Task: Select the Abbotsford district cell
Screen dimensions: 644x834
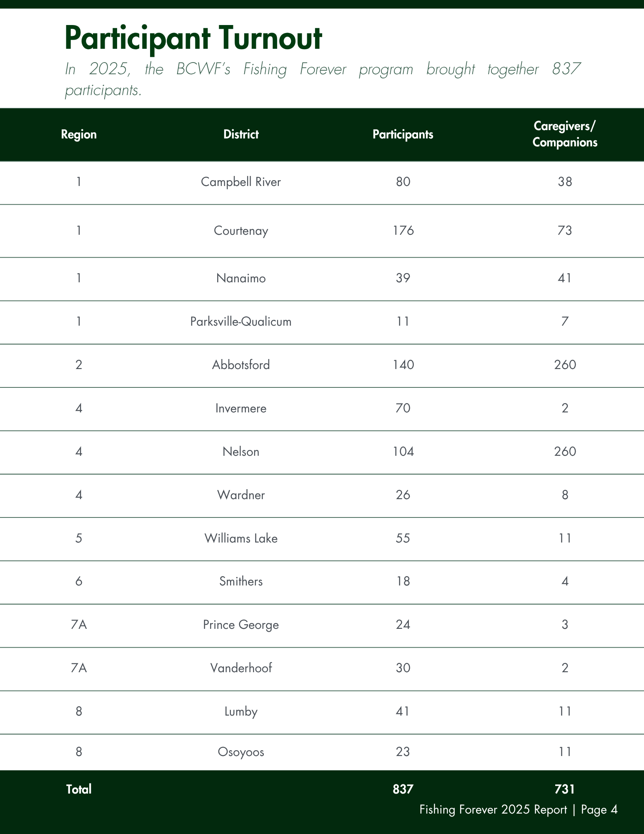Action: (x=241, y=365)
